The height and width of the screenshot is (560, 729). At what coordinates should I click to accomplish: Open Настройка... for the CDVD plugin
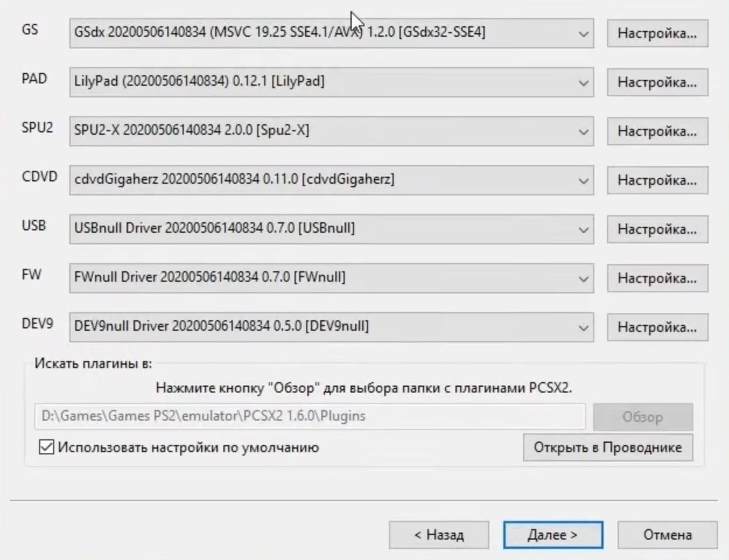(x=657, y=180)
